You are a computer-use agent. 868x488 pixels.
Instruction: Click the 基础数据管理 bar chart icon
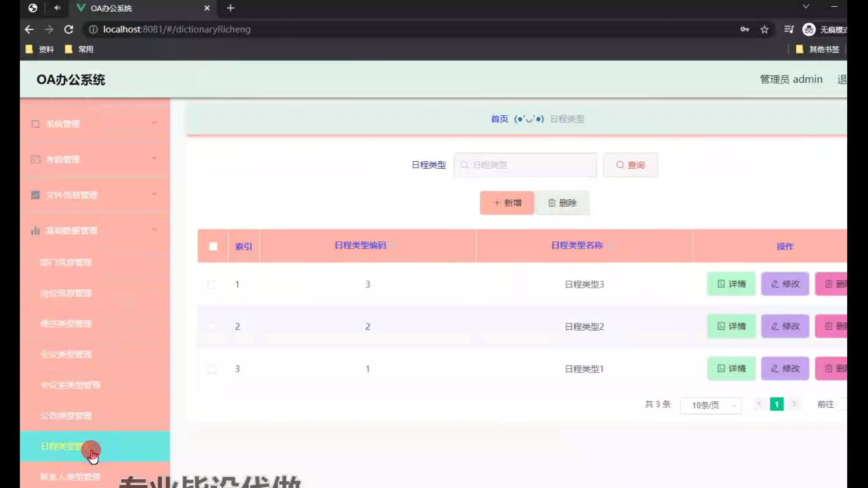[35, 230]
